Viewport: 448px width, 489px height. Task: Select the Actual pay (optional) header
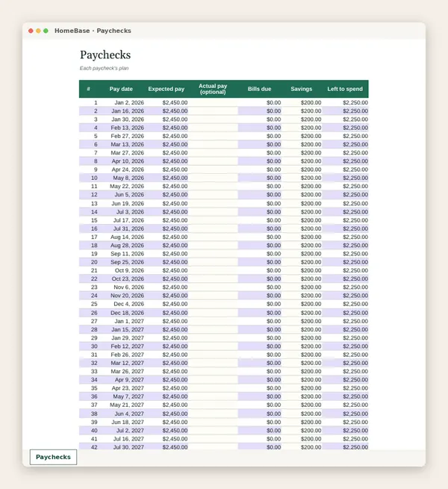(x=213, y=89)
